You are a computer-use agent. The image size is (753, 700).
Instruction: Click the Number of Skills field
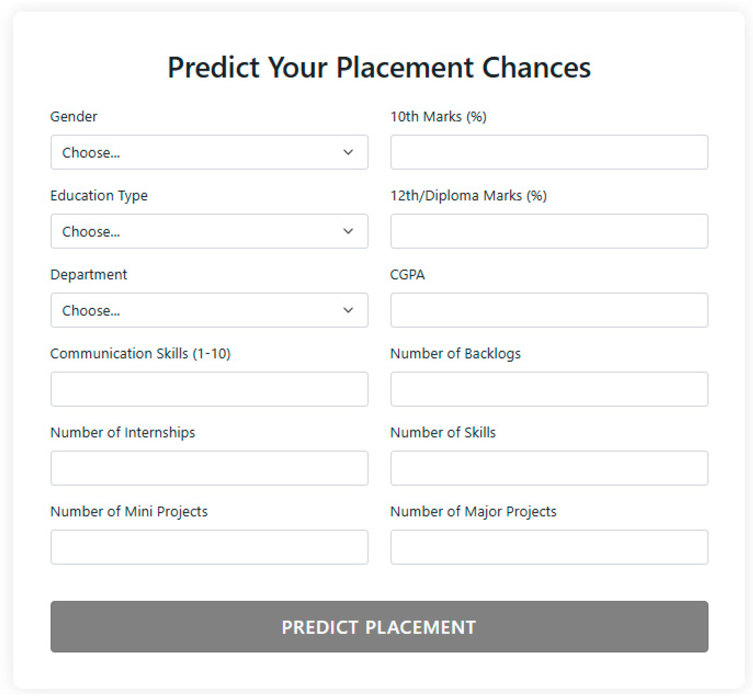click(x=549, y=468)
